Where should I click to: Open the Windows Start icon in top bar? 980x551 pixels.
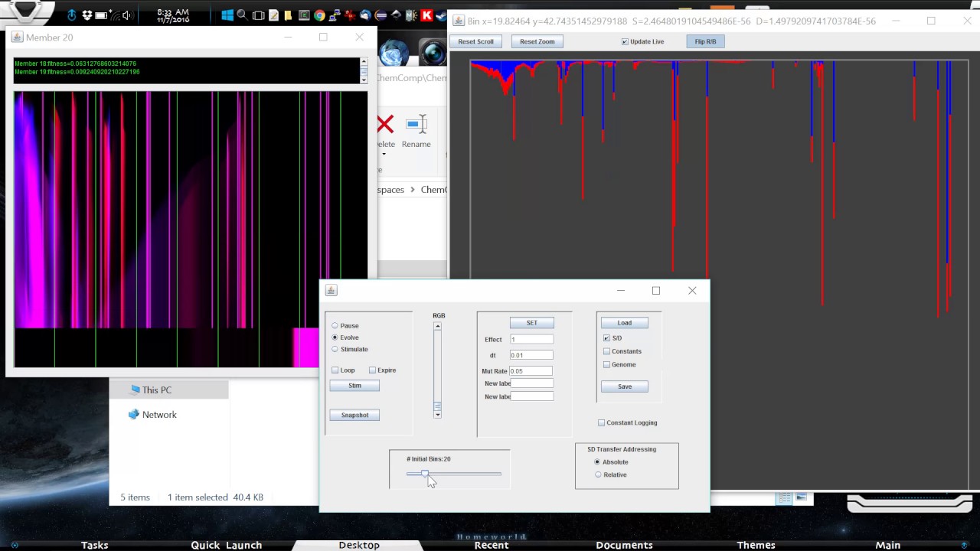point(227,15)
